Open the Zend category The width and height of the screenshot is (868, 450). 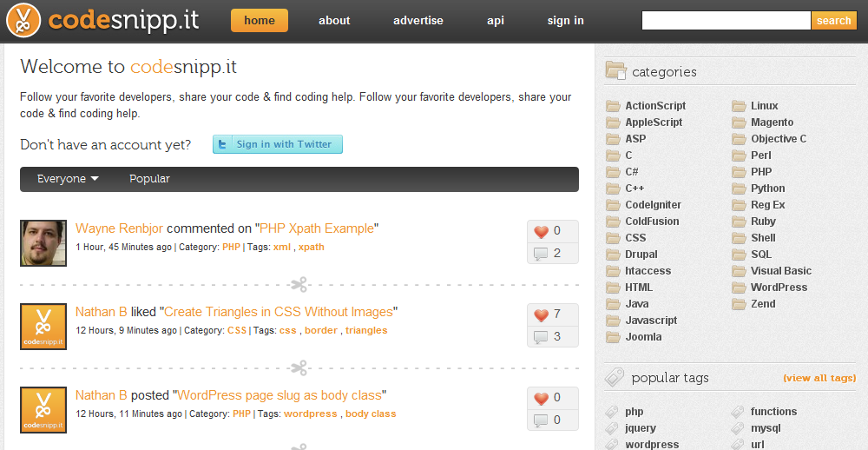click(x=763, y=304)
